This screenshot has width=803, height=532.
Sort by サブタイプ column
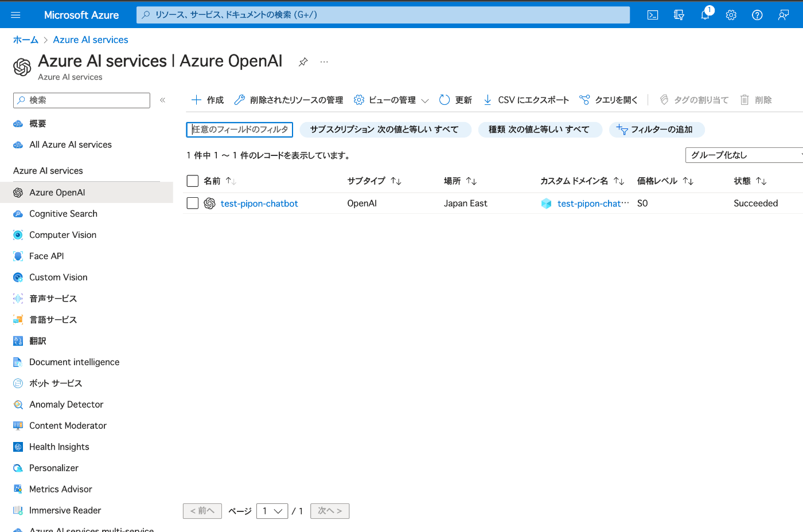[374, 181]
